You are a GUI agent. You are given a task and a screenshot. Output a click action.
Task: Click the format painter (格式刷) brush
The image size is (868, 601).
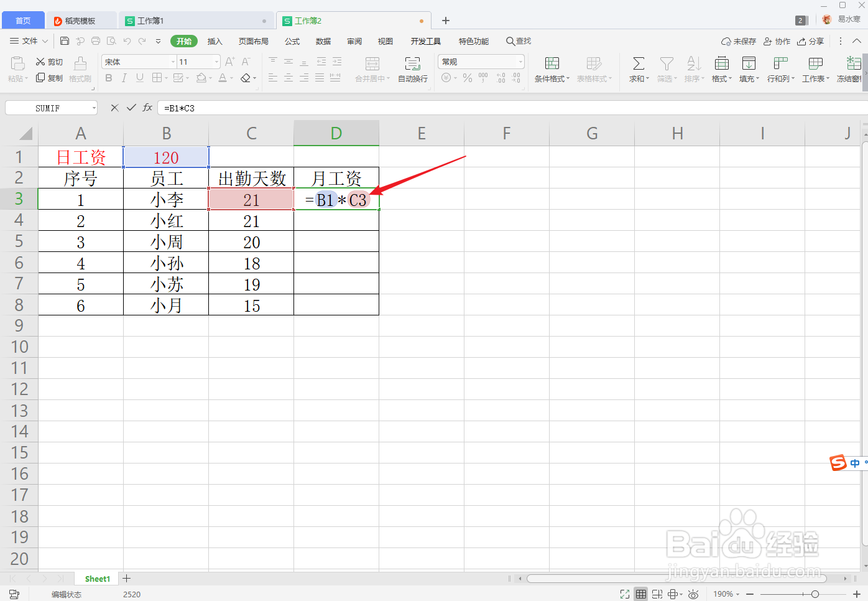tap(80, 69)
